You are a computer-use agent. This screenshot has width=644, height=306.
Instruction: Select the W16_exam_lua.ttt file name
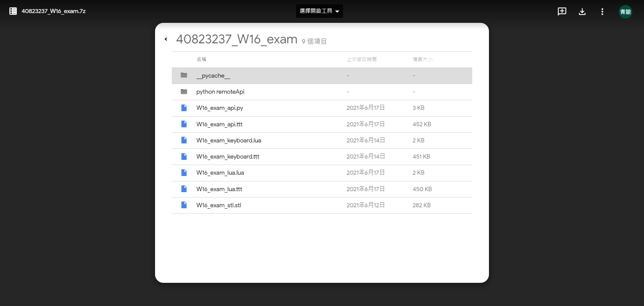pos(219,189)
